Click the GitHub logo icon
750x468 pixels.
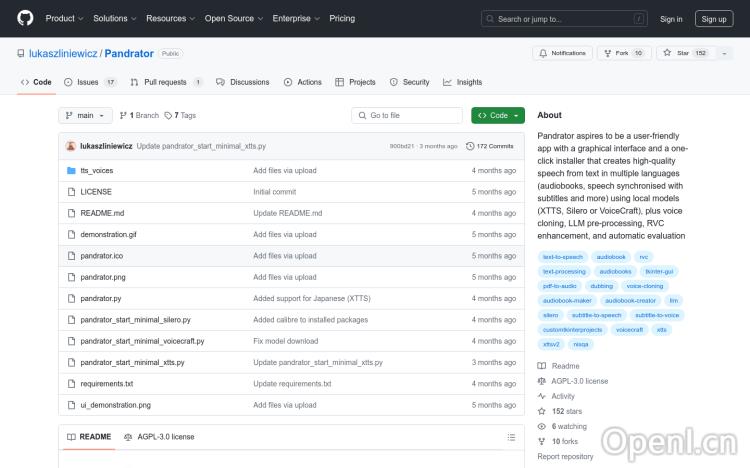[x=25, y=18]
